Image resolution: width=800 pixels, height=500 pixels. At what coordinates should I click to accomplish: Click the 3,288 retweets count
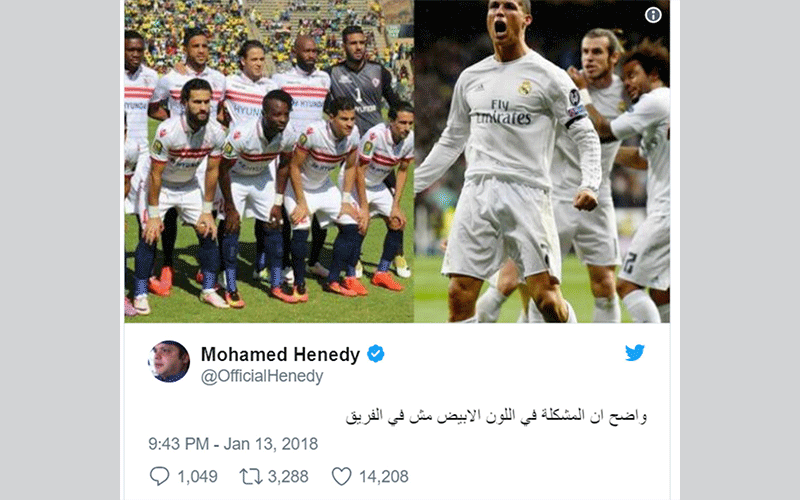click(288, 477)
